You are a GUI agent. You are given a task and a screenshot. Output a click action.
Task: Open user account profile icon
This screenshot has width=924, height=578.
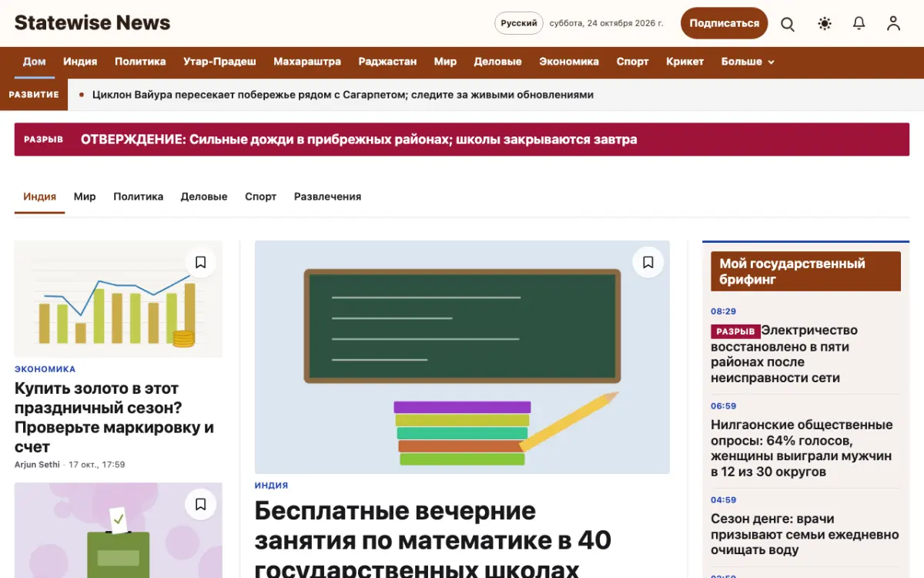893,24
